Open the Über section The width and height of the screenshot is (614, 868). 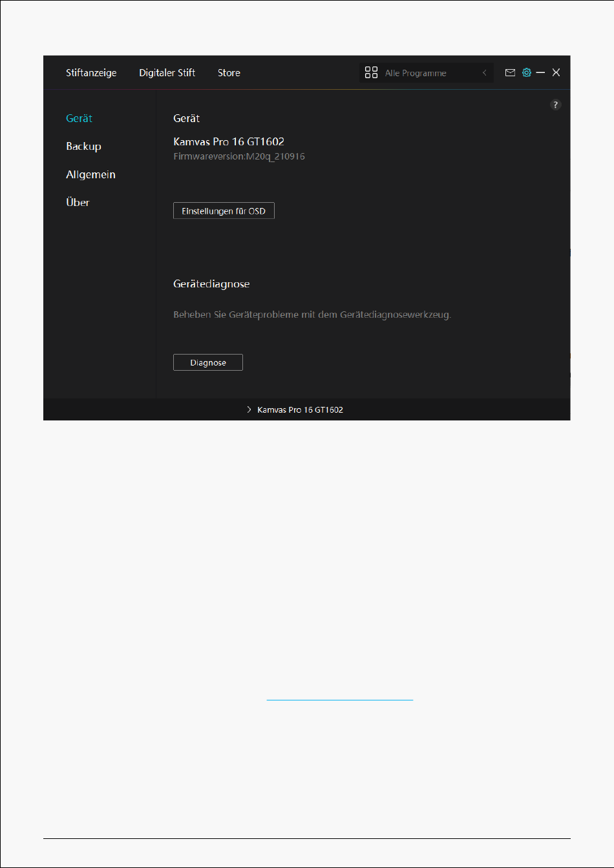(78, 202)
